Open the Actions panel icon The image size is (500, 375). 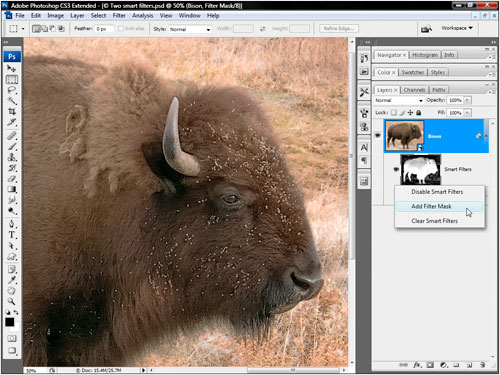pos(364,72)
